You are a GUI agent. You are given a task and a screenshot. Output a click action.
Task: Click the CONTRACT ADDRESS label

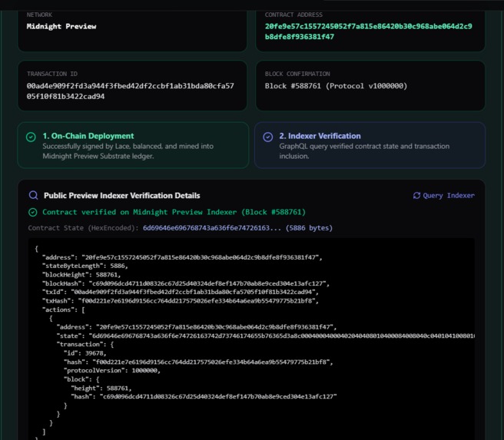293,15
